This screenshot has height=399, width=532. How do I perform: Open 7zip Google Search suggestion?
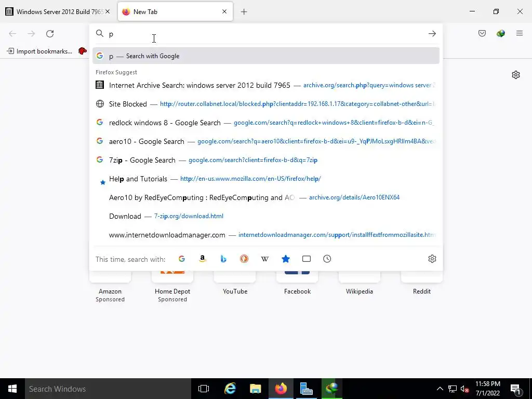point(265,160)
